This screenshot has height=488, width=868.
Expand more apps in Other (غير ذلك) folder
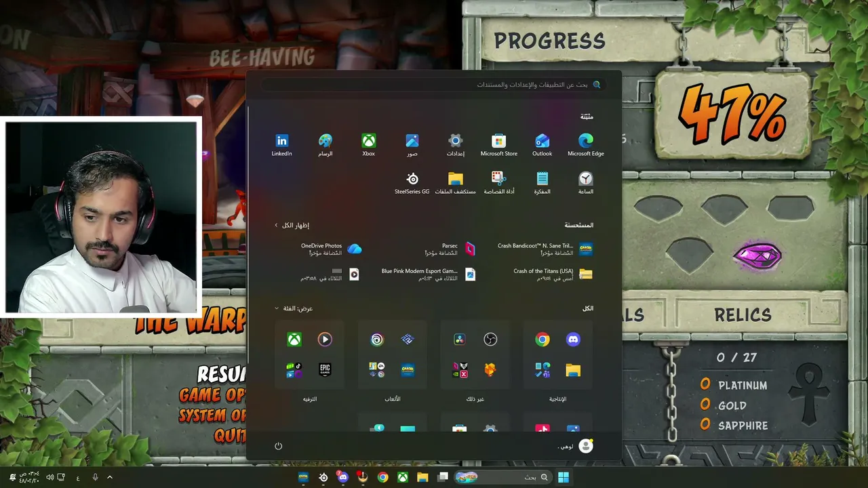pos(460,370)
